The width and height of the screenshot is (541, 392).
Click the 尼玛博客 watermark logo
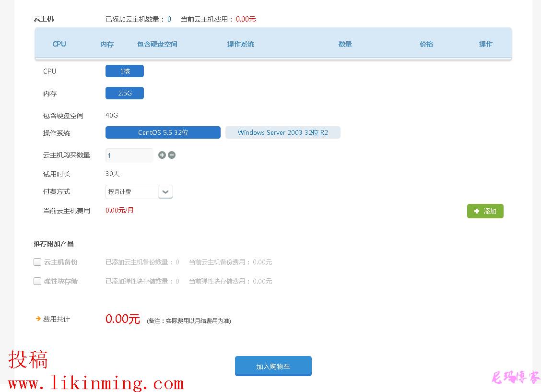516,378
